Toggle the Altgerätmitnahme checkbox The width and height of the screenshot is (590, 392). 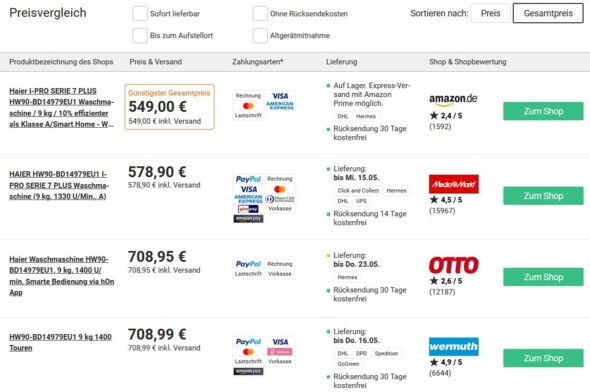(x=260, y=36)
